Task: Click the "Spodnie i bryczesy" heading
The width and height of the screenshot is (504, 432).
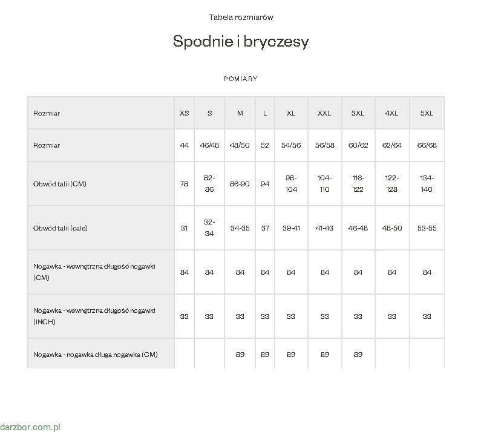Action: 241,41
